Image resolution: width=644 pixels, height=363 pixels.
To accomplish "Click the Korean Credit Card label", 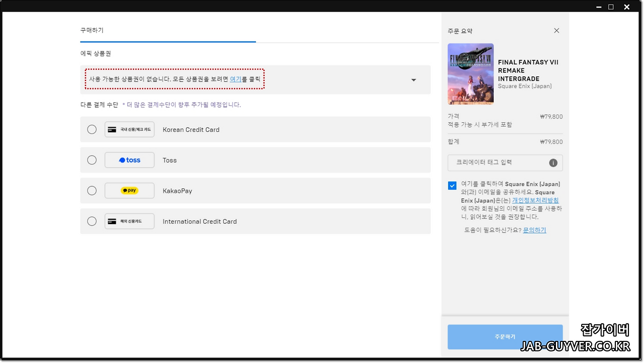I will tap(191, 130).
